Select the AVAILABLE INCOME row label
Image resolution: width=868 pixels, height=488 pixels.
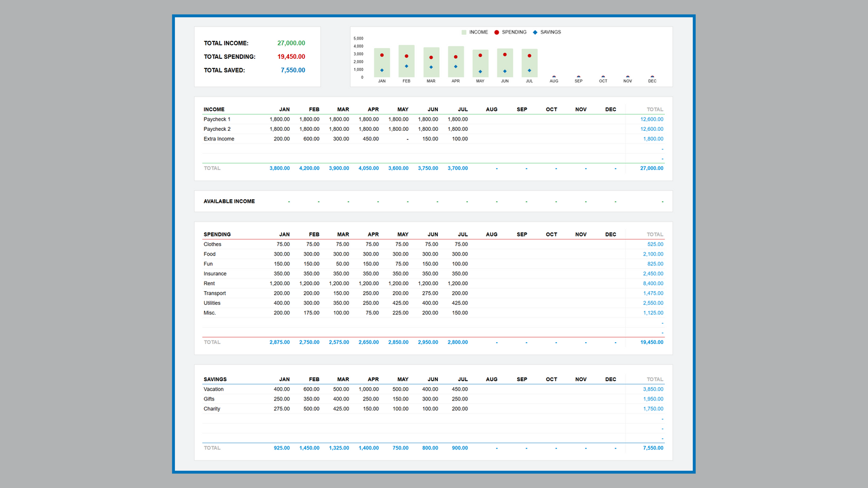[x=229, y=202]
